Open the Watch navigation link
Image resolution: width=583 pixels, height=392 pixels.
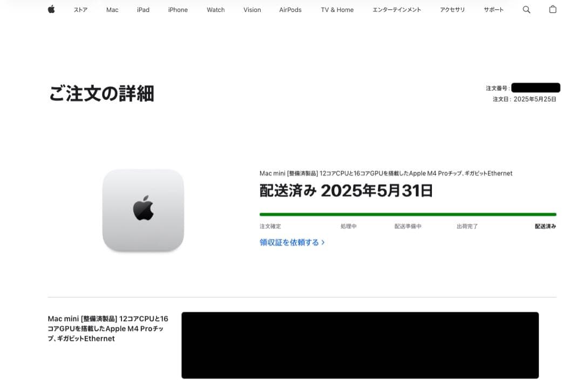coord(215,9)
